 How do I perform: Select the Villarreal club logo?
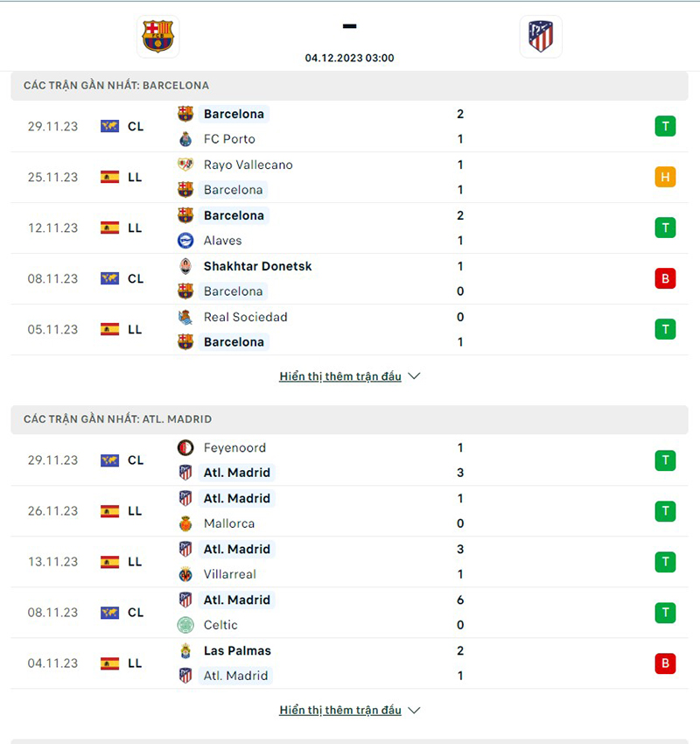[185, 574]
